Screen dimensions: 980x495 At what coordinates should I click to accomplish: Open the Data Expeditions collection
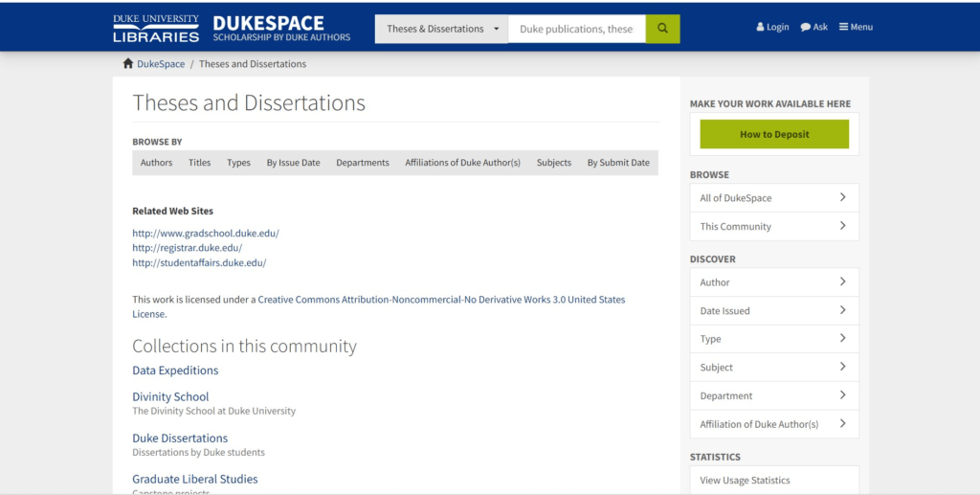tap(175, 371)
